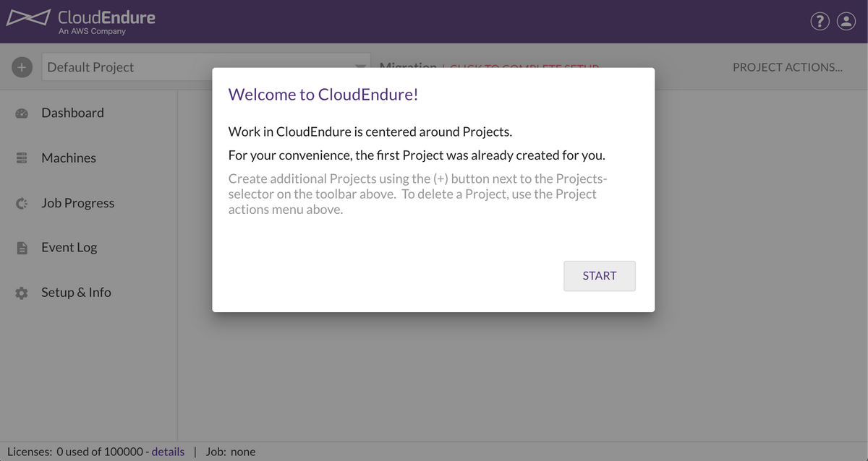Click the Click To Complete Setup link

click(x=524, y=66)
